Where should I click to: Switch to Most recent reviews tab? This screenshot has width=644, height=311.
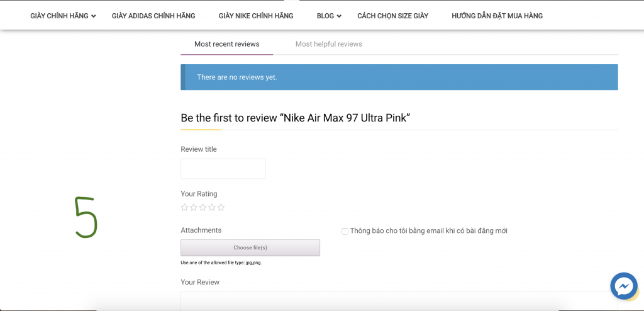pos(226,44)
